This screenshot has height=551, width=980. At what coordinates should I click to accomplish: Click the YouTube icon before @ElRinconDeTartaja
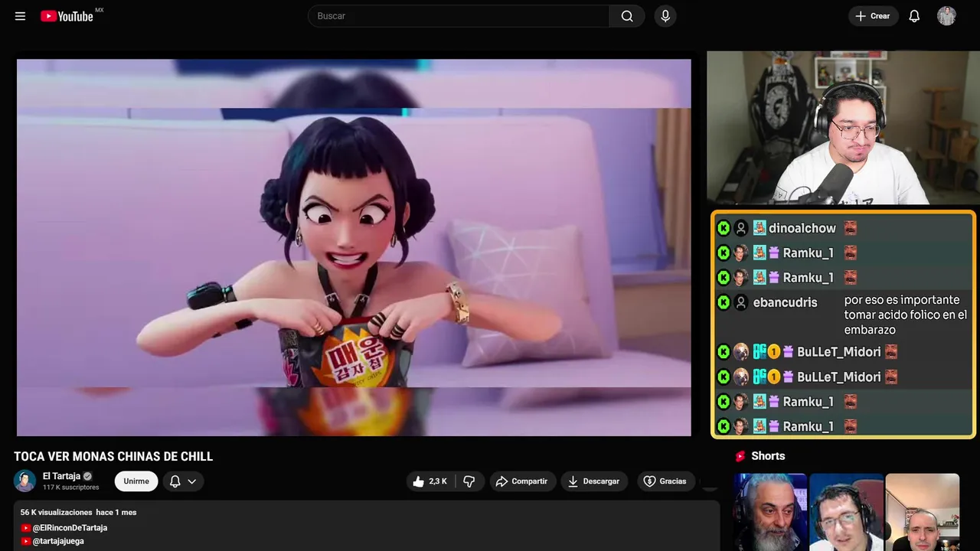(26, 528)
